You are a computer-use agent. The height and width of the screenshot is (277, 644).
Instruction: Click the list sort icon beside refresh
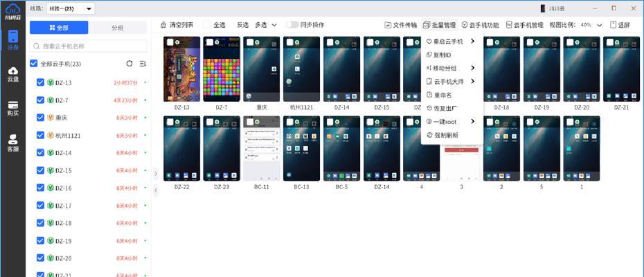(143, 64)
